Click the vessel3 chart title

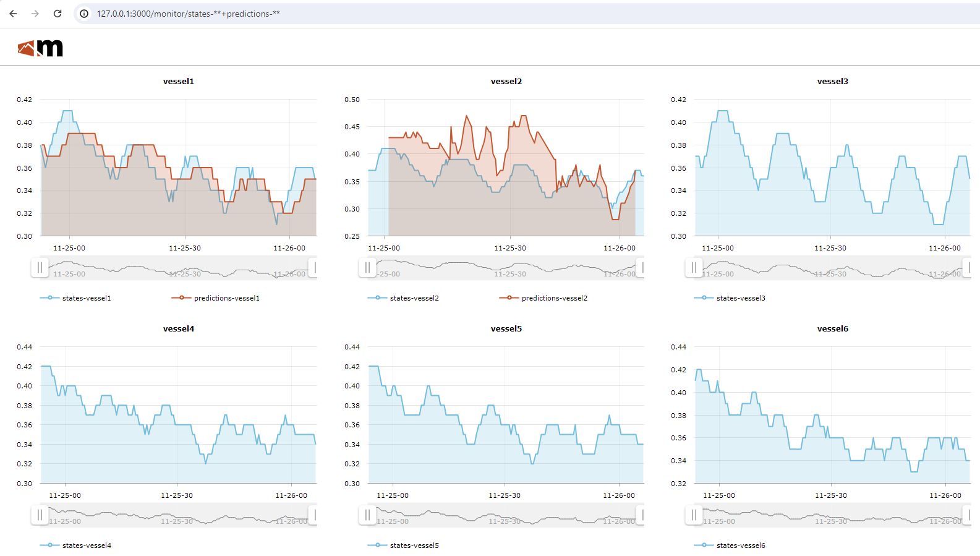point(833,82)
